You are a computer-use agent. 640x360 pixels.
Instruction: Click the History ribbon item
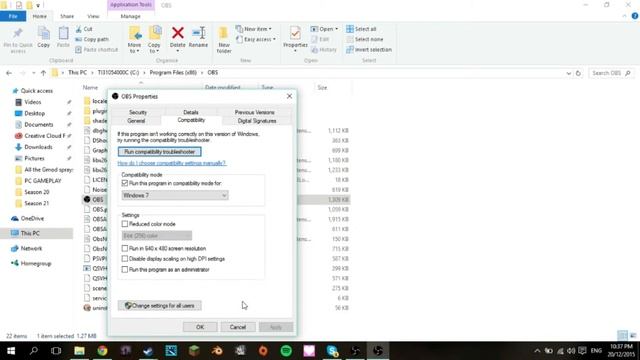click(x=324, y=49)
